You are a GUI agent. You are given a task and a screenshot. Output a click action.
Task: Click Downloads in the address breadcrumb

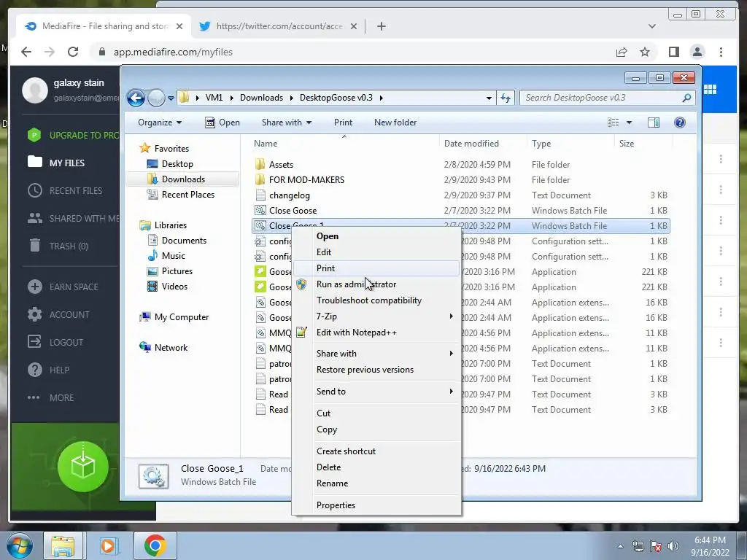tap(261, 98)
